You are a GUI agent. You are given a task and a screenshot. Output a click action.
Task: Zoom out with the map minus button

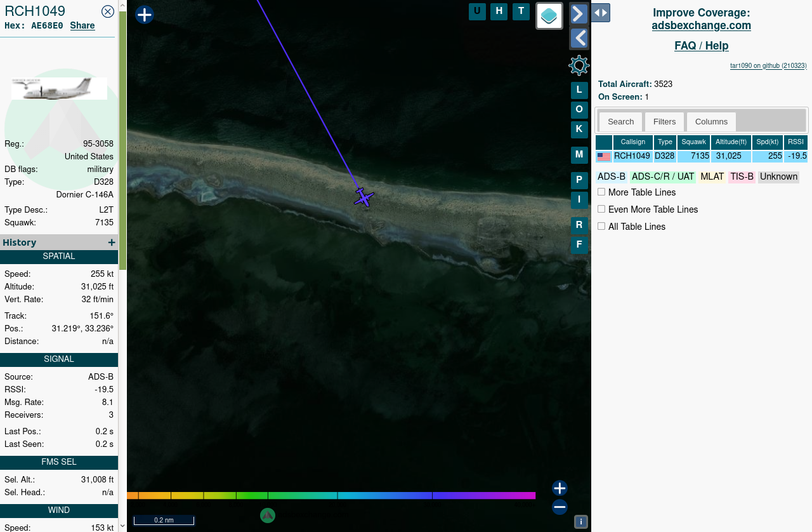tap(560, 507)
